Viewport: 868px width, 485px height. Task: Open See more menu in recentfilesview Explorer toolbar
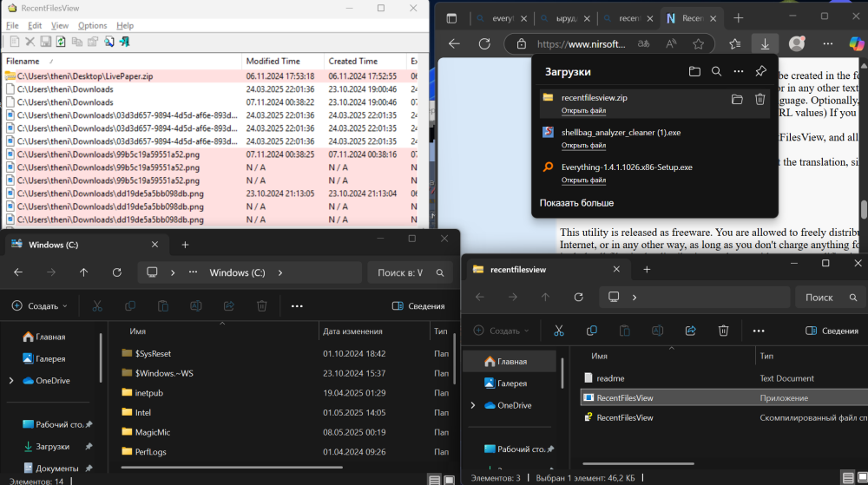tap(759, 331)
